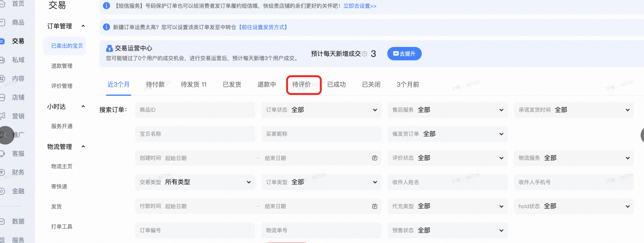Screen dimensions: 644x243
Task: Click the 交易运营中心 money bag icon
Action: pos(109,48)
